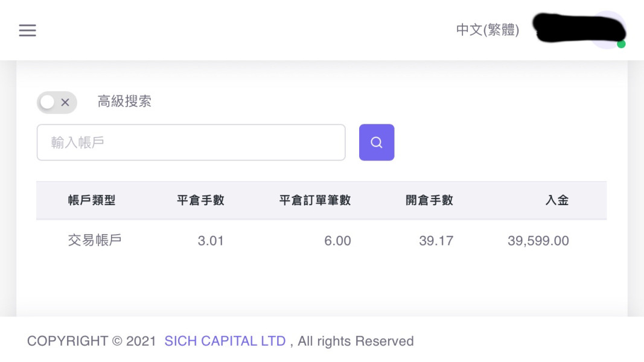Focus the 輸入帳戶 account input field
The height and width of the screenshot is (362, 644).
point(191,142)
